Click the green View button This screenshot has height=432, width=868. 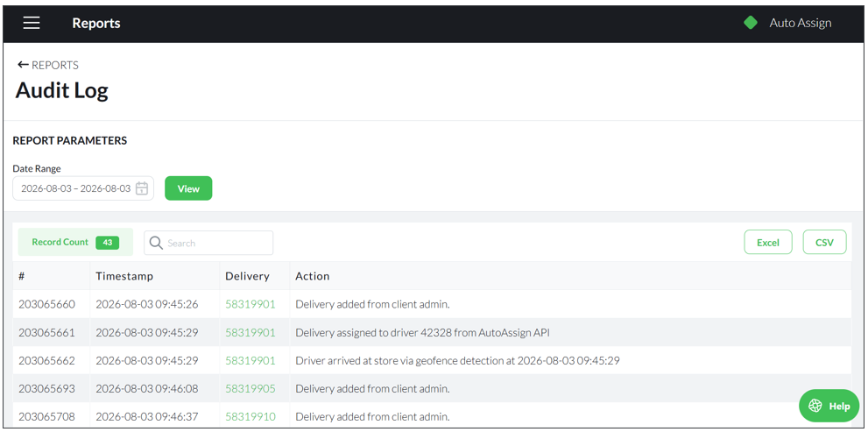(x=188, y=188)
